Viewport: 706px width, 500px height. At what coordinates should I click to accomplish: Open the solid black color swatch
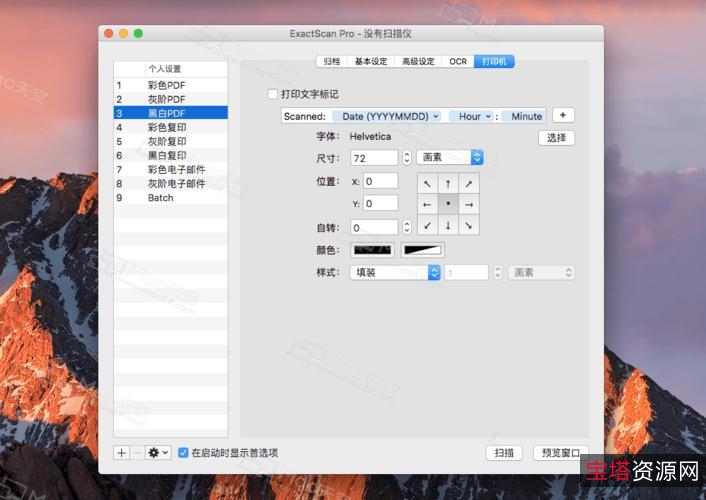372,250
